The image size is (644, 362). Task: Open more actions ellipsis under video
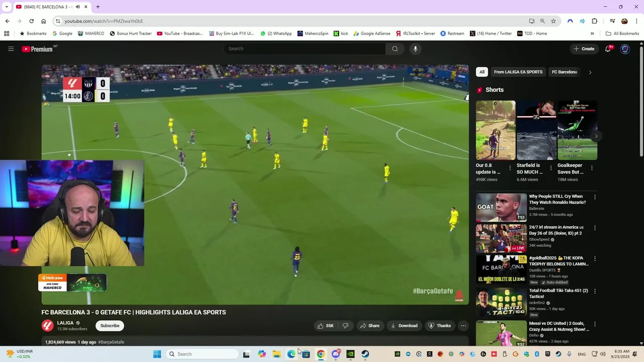pyautogui.click(x=463, y=326)
